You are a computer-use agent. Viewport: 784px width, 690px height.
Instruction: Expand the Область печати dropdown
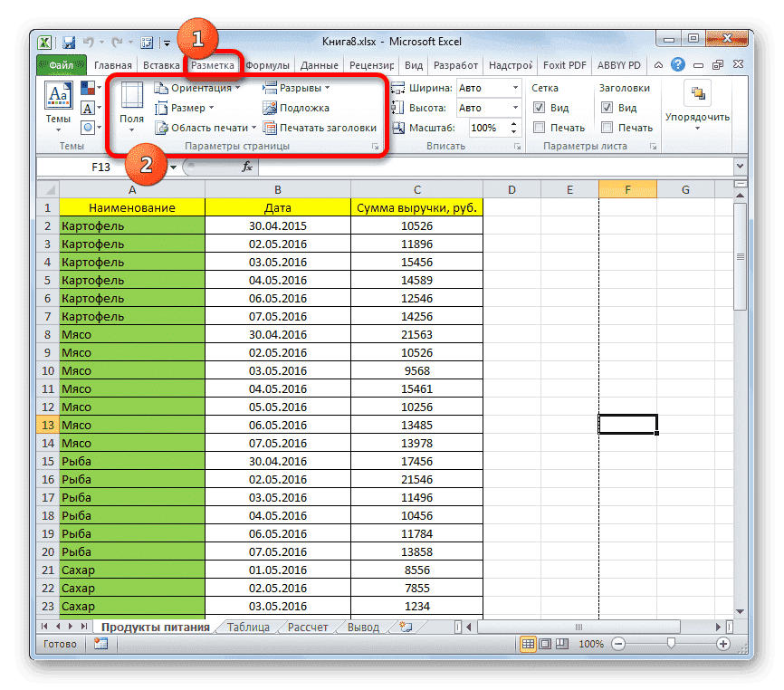[206, 128]
